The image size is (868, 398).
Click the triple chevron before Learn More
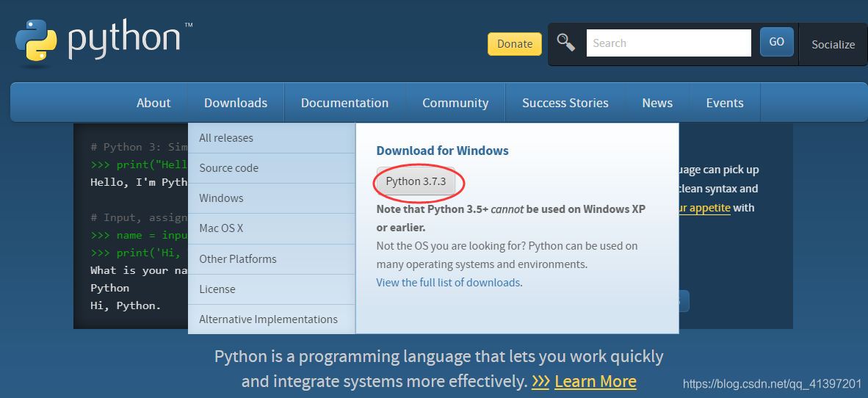pos(540,381)
